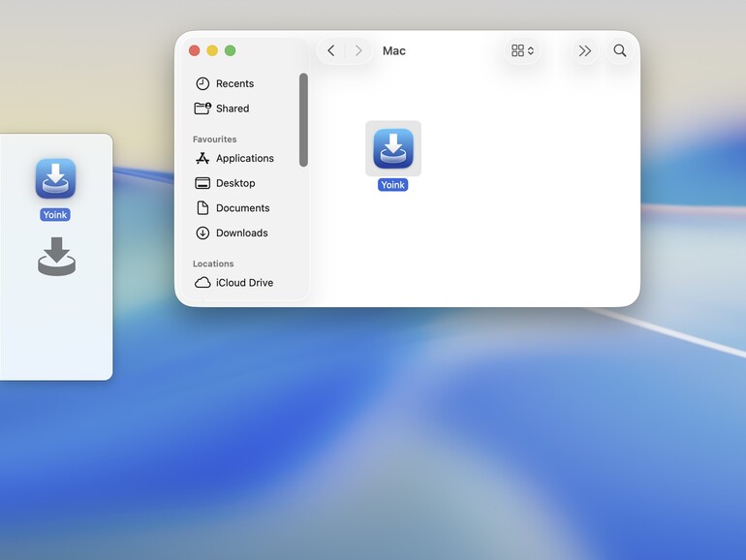
Task: Click the iCloud Drive cloud icon
Action: tap(202, 283)
